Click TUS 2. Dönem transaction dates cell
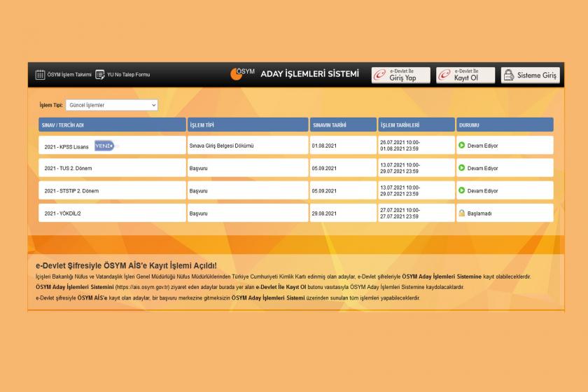The width and height of the screenshot is (588, 392). click(416, 168)
